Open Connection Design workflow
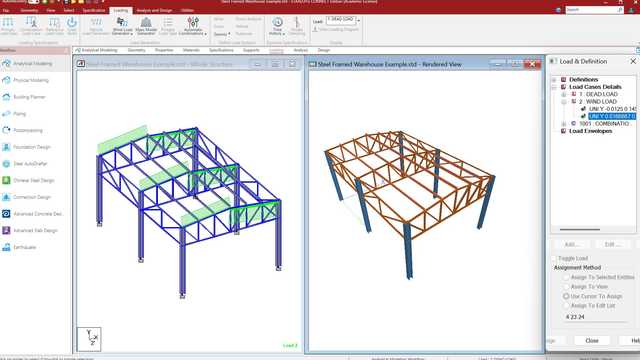The image size is (640, 360). click(27, 197)
